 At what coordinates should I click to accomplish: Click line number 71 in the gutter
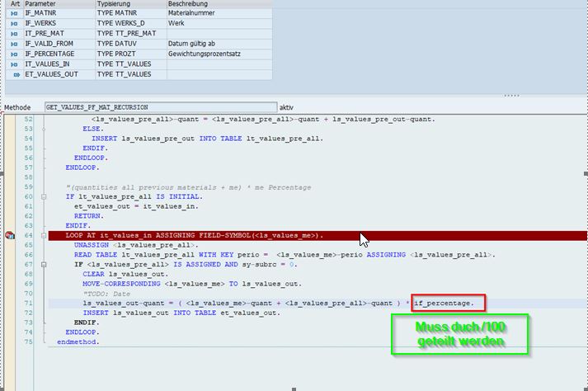click(x=27, y=304)
